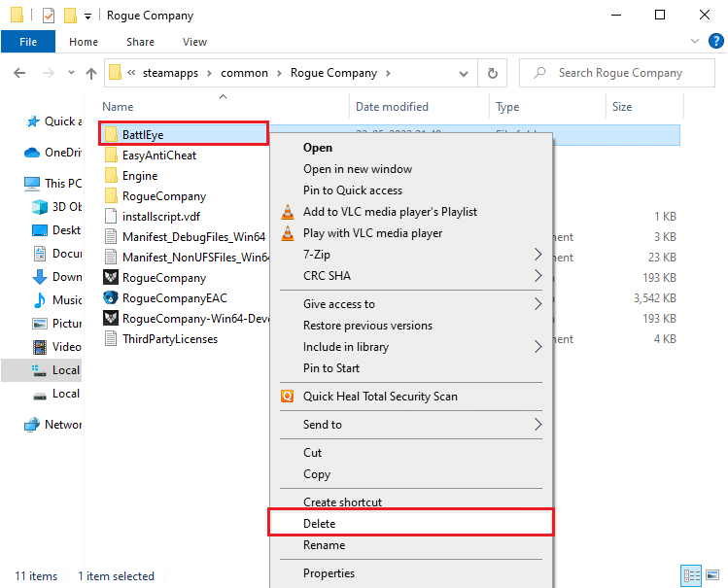Open the Home ribbon tab
728x588 pixels.
(84, 42)
